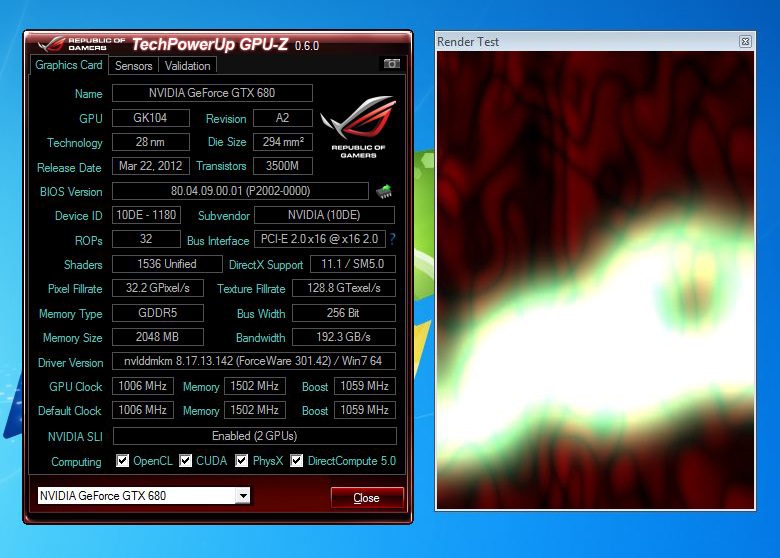The height and width of the screenshot is (558, 780).
Task: Toggle the OpenCL checkbox
Action: 122,461
